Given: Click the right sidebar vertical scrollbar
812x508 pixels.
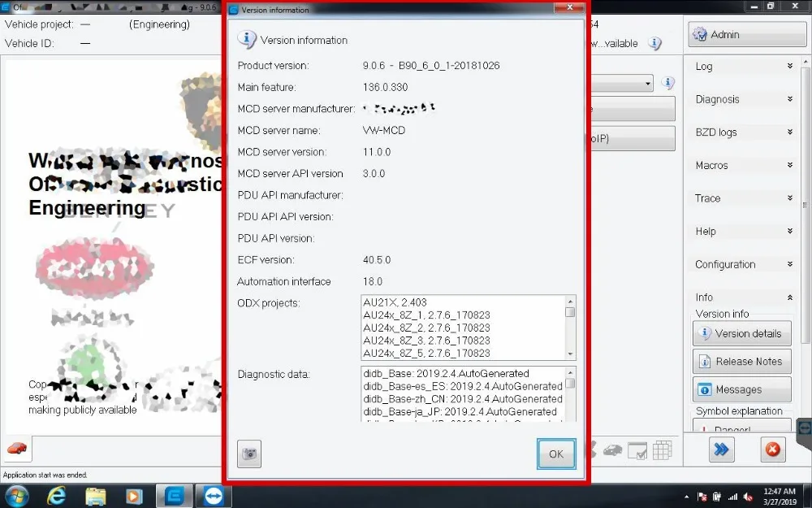Looking at the screenshot, I should (x=805, y=205).
